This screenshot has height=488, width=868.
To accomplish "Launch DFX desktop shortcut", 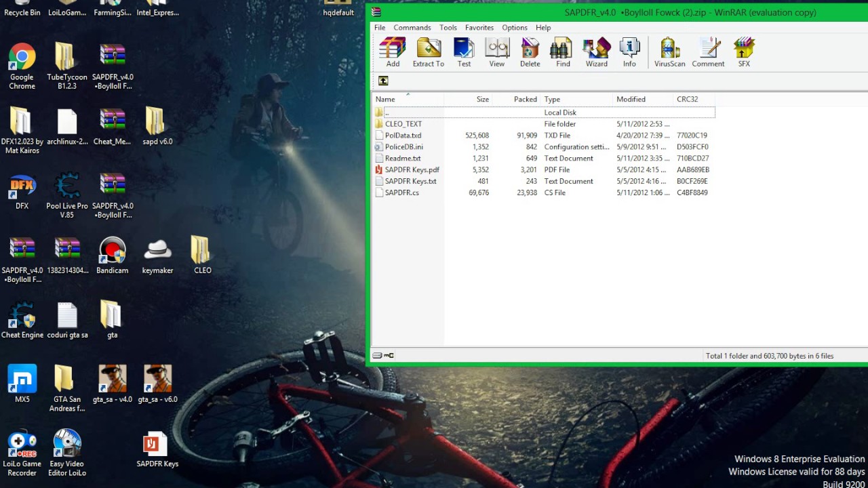I will (22, 191).
